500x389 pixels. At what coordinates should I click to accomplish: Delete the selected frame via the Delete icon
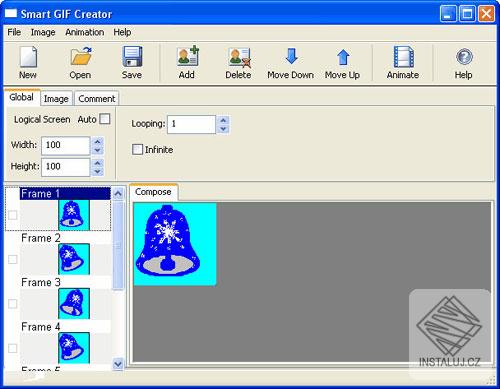239,57
